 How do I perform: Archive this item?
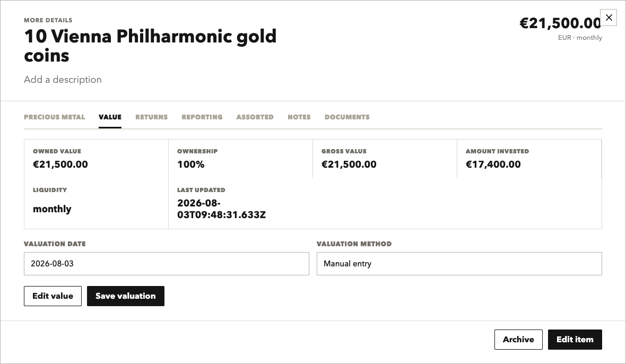518,340
